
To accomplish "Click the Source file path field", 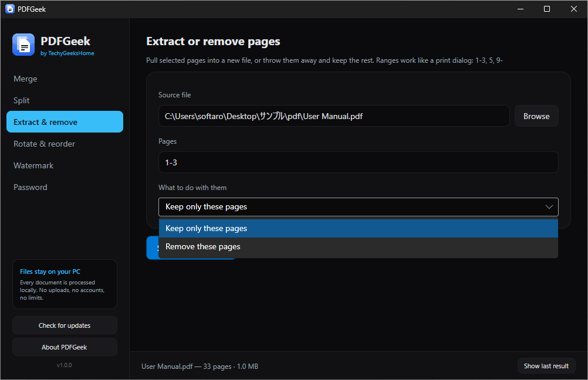I will [334, 116].
